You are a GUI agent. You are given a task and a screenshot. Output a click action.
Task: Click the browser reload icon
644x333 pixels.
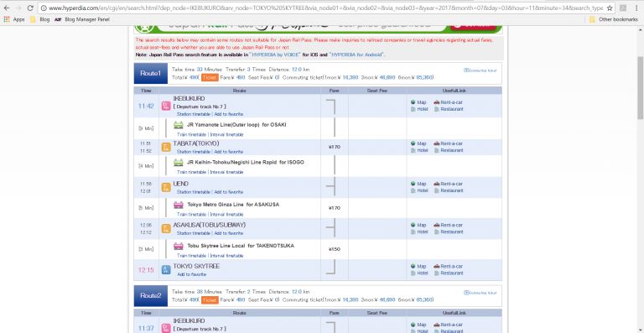(30, 8)
